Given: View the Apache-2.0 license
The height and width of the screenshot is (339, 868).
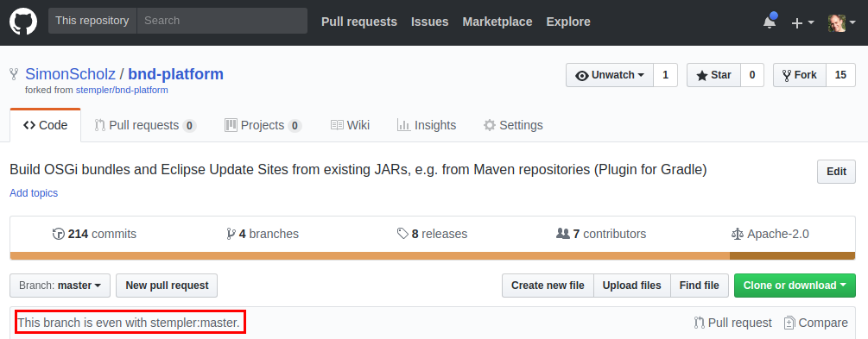Looking at the screenshot, I should [x=770, y=234].
